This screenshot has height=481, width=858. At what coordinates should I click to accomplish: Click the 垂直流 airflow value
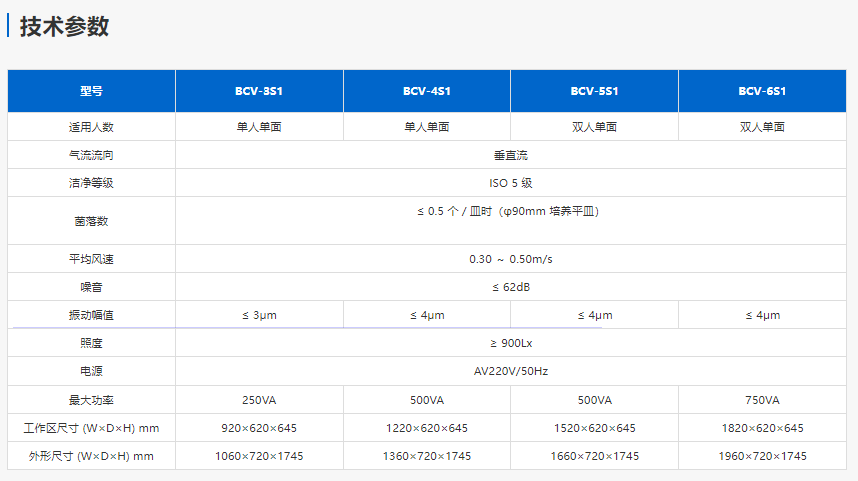coord(510,155)
